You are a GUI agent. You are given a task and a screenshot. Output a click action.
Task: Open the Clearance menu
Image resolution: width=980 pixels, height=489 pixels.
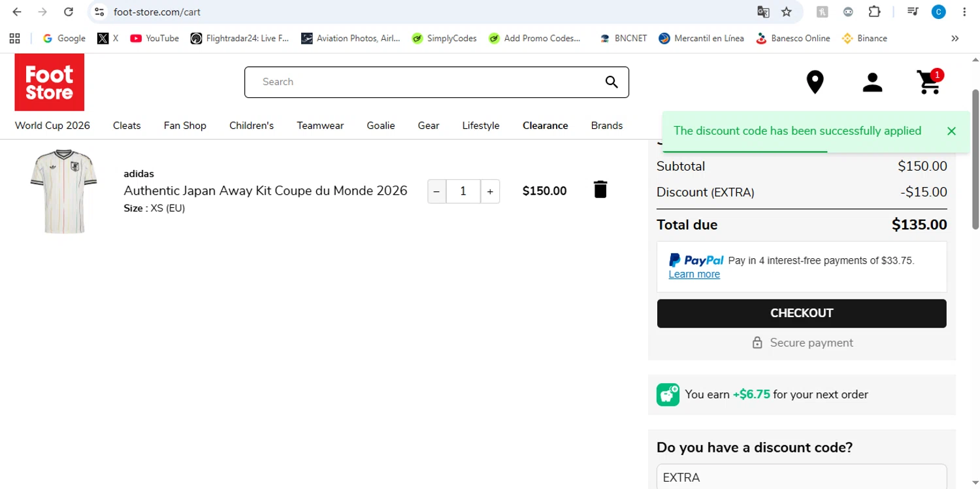tap(546, 126)
